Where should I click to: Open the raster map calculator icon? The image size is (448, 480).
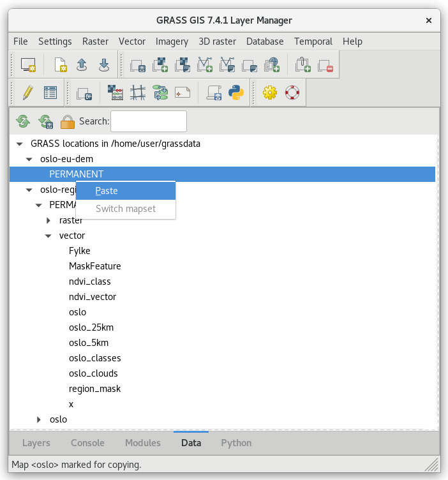tap(116, 93)
